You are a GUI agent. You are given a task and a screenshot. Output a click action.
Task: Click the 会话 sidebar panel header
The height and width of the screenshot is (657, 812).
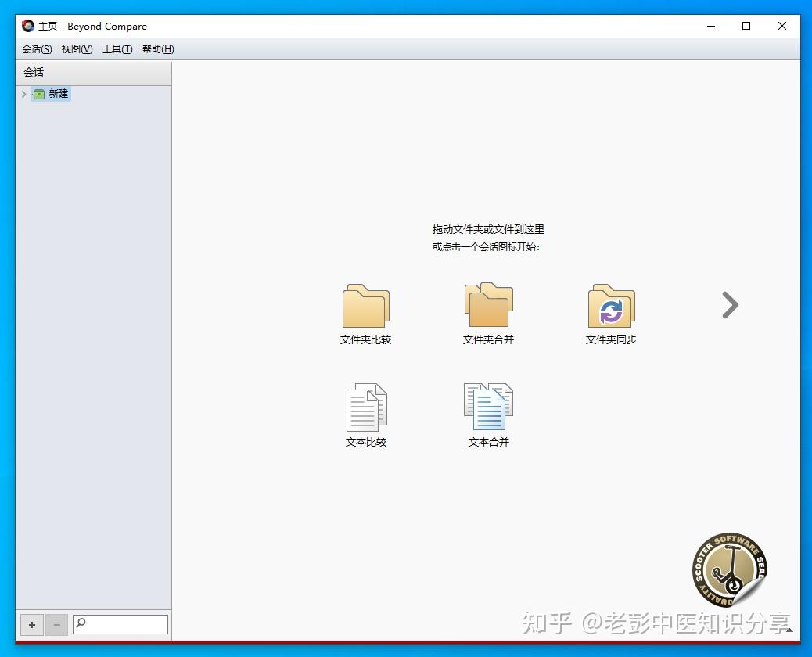click(x=34, y=71)
